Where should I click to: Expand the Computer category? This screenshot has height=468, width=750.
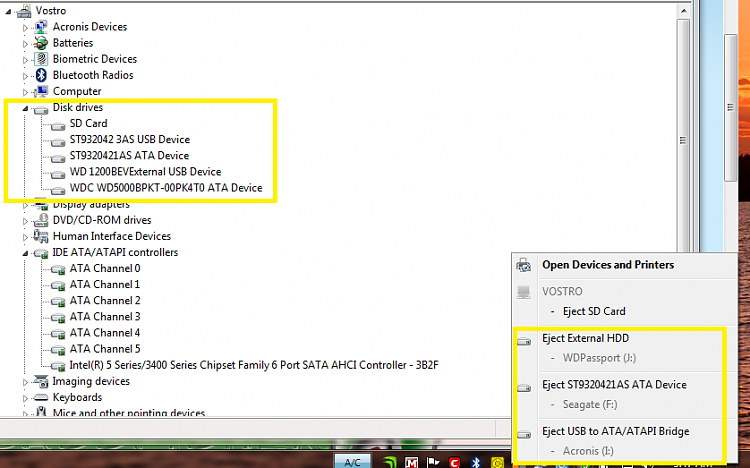click(x=25, y=92)
